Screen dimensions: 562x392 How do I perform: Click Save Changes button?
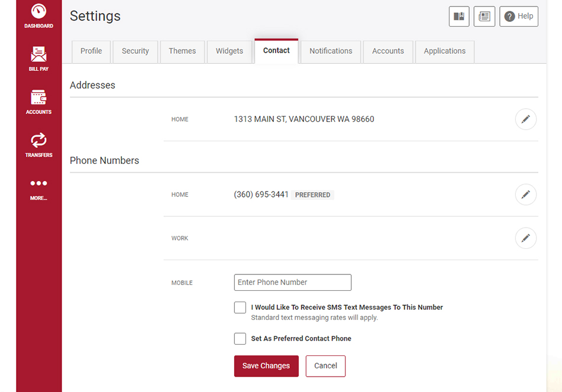click(x=266, y=366)
